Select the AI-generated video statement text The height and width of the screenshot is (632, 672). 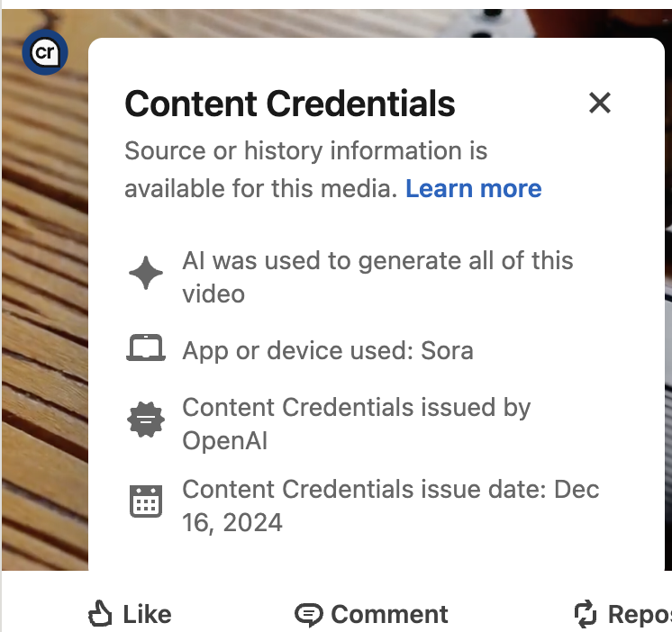tap(377, 276)
